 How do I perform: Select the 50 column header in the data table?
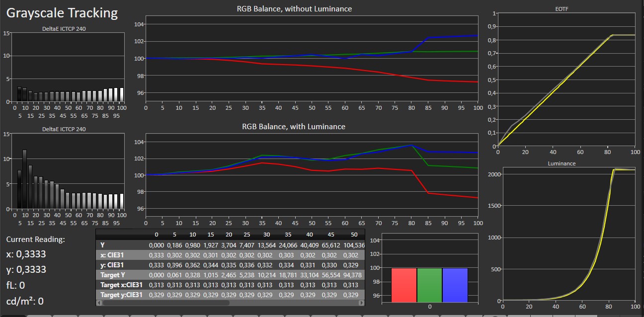354,235
